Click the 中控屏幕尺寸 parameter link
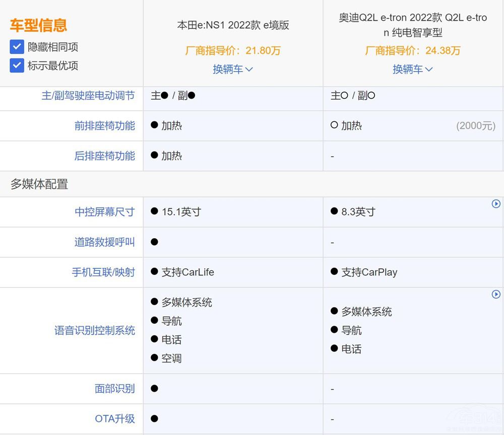Image resolution: width=504 pixels, height=435 pixels. (104, 212)
